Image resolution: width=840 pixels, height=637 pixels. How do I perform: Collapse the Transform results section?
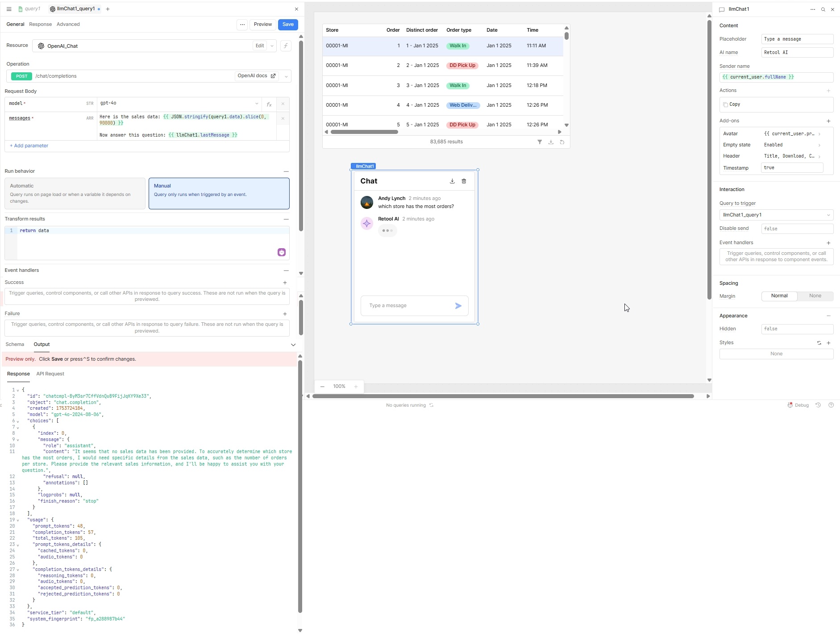click(x=286, y=219)
